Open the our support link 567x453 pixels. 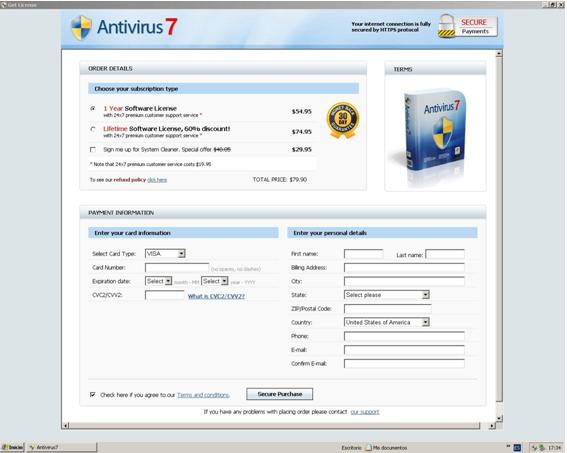[365, 412]
